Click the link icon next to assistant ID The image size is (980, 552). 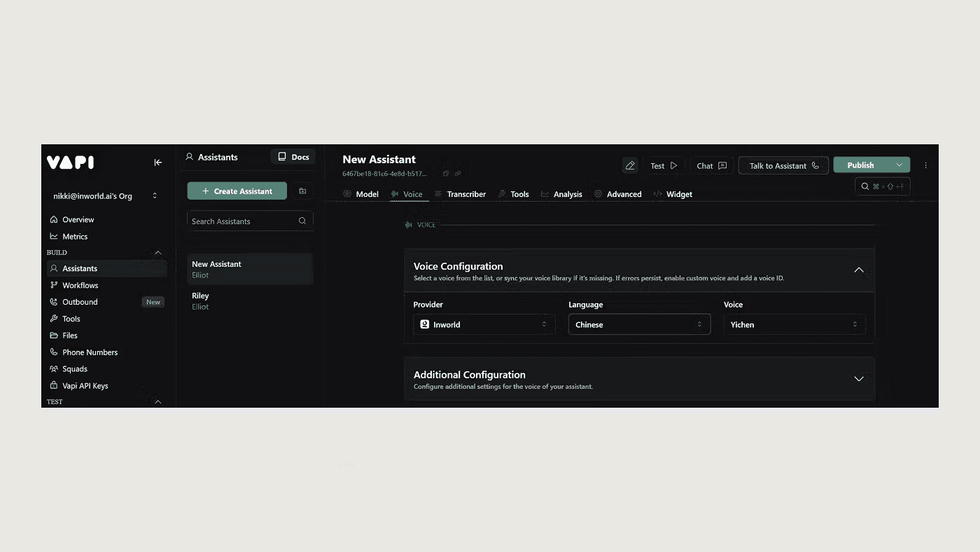(x=458, y=174)
